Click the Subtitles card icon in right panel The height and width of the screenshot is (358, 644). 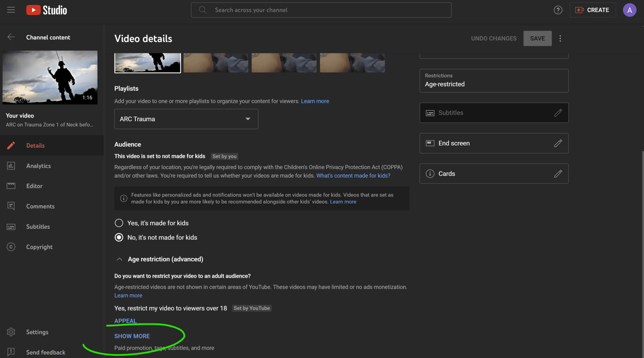(430, 113)
